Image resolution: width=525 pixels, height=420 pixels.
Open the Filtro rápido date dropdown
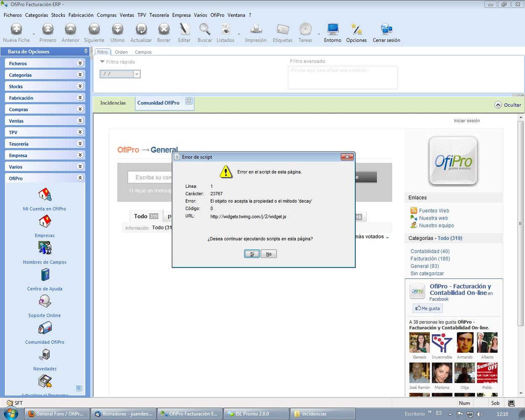(136, 74)
